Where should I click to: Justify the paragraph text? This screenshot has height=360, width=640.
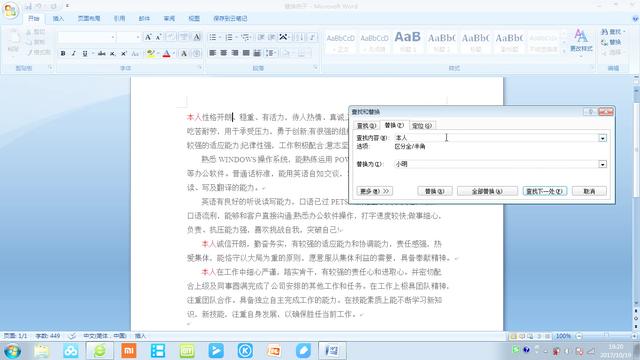[246, 53]
